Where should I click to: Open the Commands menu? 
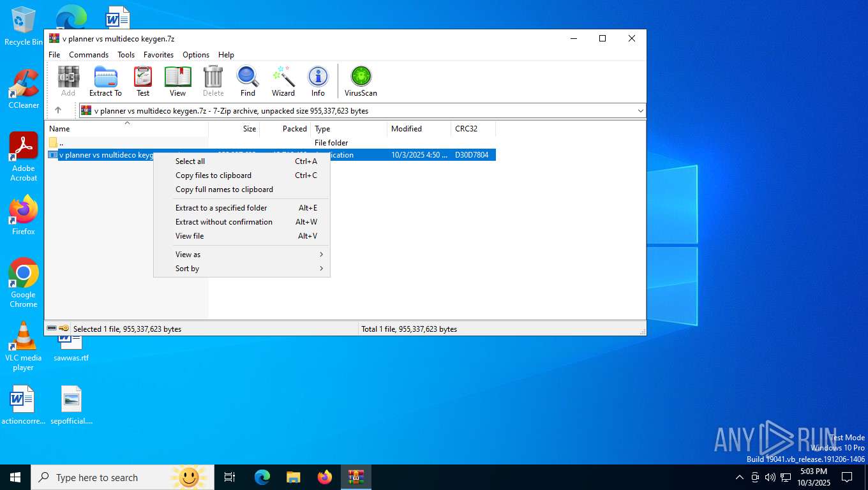pyautogui.click(x=89, y=55)
